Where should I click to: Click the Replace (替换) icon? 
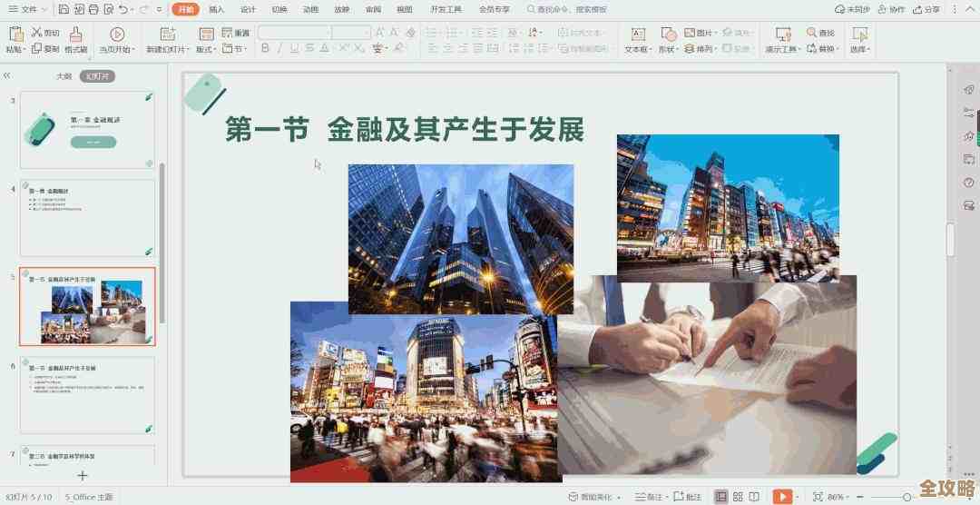click(811, 48)
